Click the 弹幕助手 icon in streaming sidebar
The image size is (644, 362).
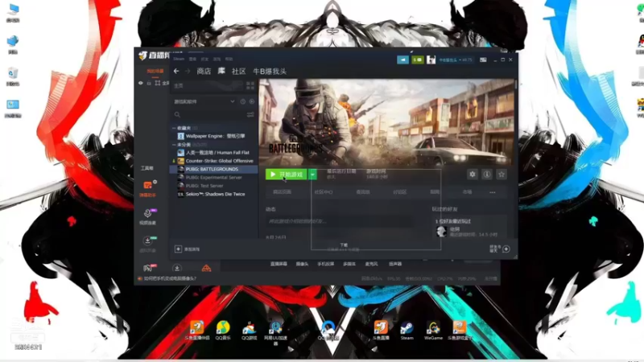pos(148,186)
